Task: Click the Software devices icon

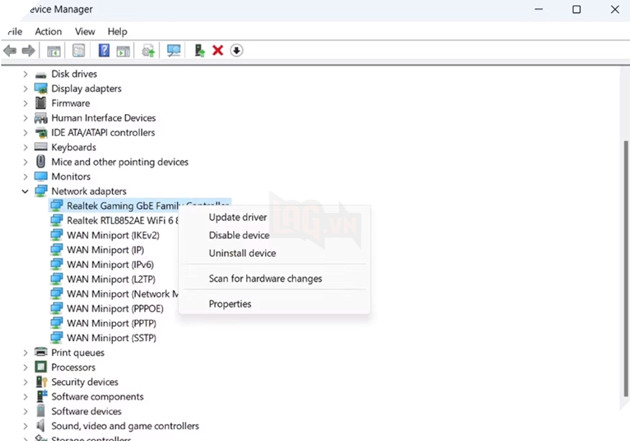Action: coord(41,411)
